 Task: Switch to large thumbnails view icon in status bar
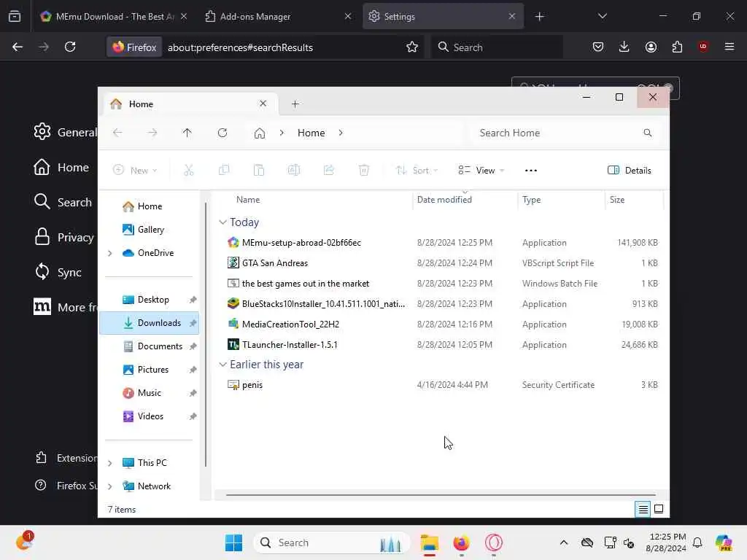pos(659,509)
